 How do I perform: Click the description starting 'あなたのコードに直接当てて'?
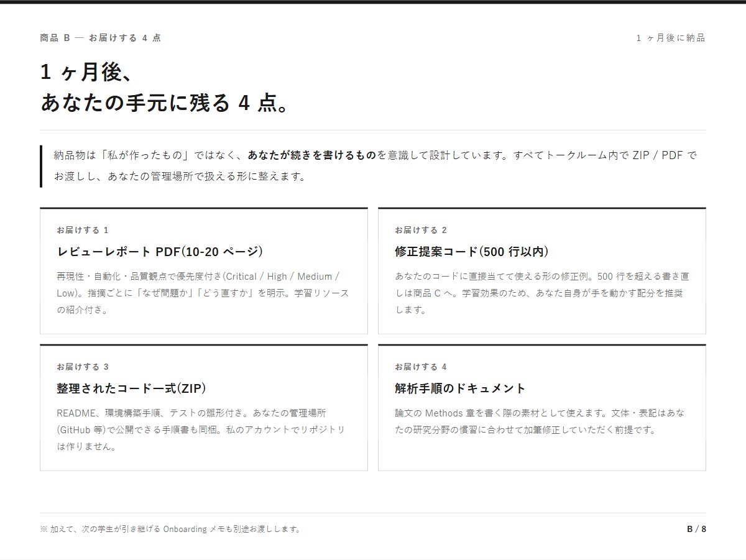click(x=542, y=293)
